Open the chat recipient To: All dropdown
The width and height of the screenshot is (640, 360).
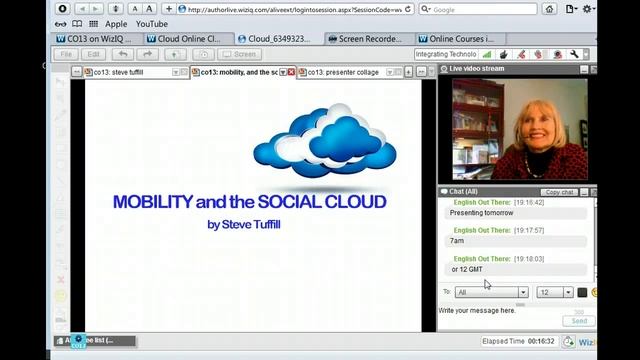[x=492, y=292]
